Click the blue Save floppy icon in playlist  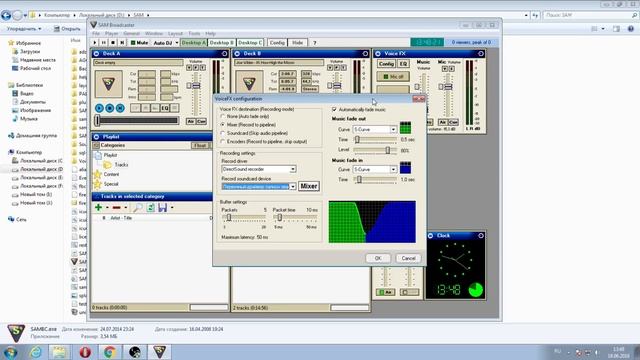tap(162, 207)
